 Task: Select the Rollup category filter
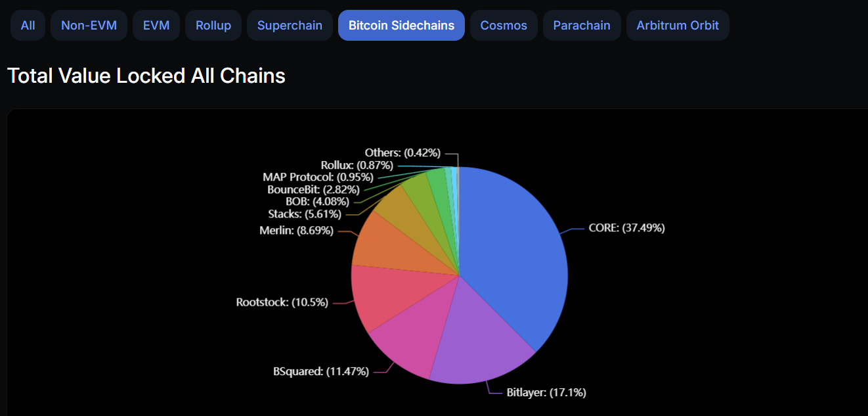tap(213, 25)
